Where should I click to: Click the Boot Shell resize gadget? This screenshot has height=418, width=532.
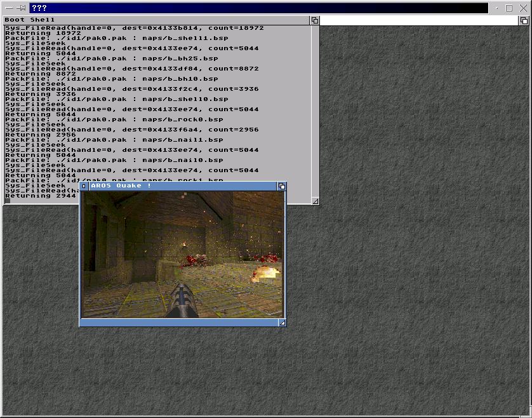tap(315, 201)
